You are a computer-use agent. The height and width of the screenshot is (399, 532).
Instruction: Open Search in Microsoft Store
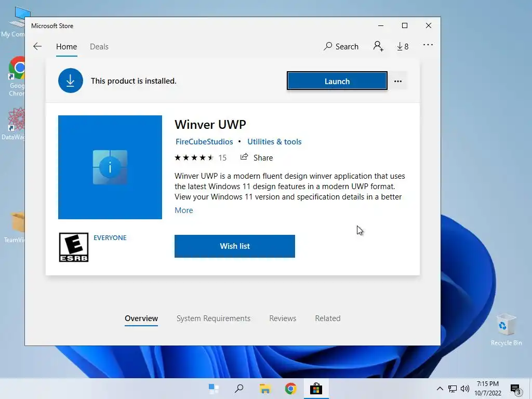(341, 46)
